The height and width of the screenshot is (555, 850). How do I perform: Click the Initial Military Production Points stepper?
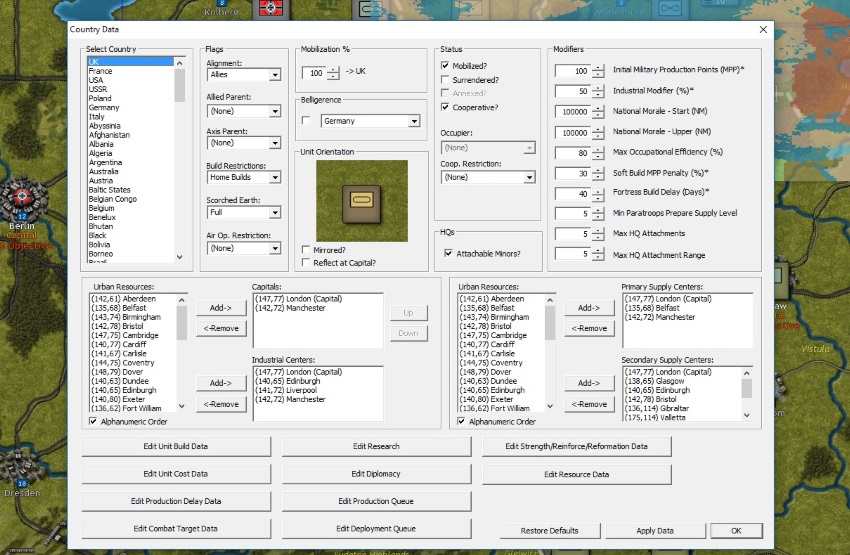point(598,70)
